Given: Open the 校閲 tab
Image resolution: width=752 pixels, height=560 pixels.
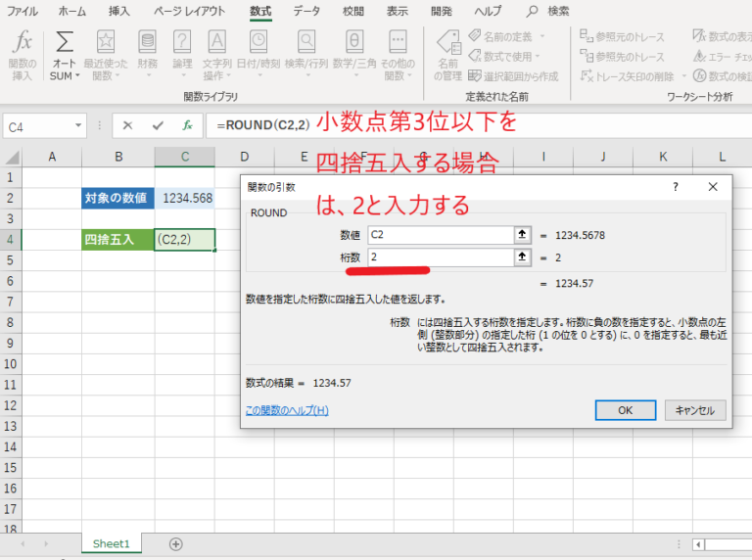Looking at the screenshot, I should tap(353, 11).
